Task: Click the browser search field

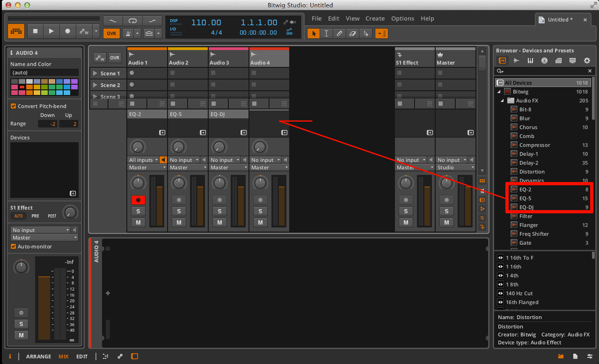Action: (x=545, y=71)
